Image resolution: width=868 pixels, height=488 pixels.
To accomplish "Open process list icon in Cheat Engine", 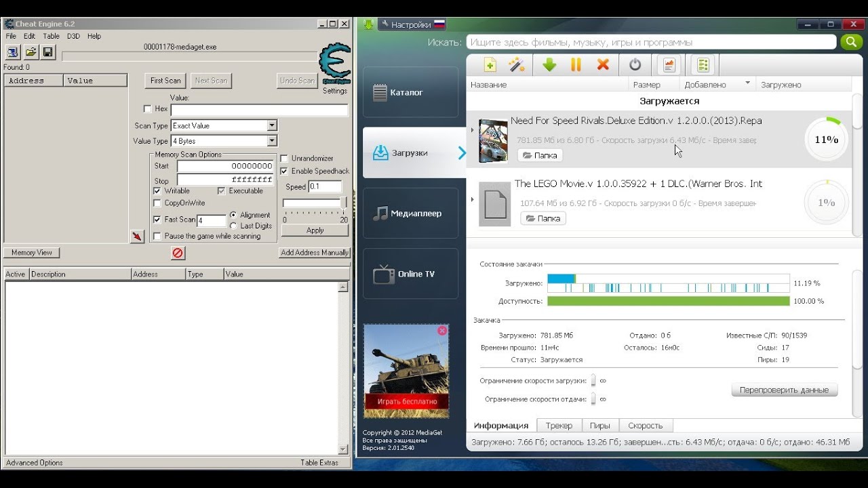I will coord(13,52).
